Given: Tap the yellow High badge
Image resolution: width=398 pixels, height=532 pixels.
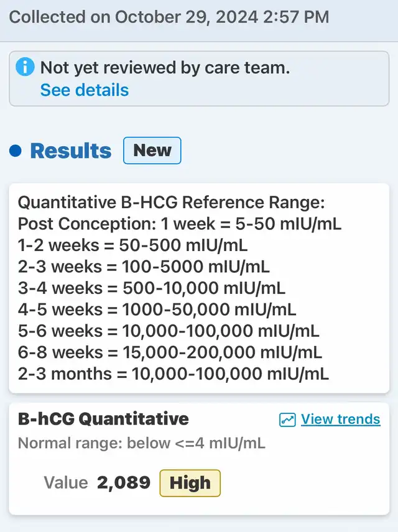Looking at the screenshot, I should pyautogui.click(x=190, y=483).
